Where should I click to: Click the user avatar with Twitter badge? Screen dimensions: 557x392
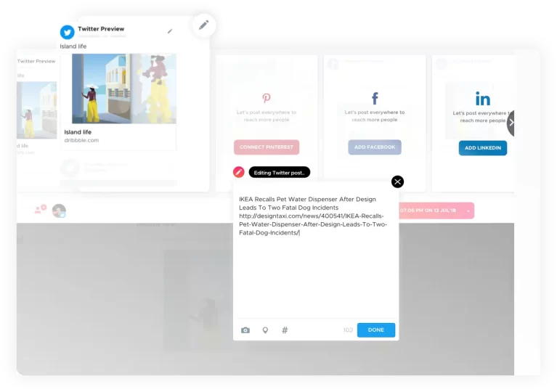pos(59,211)
